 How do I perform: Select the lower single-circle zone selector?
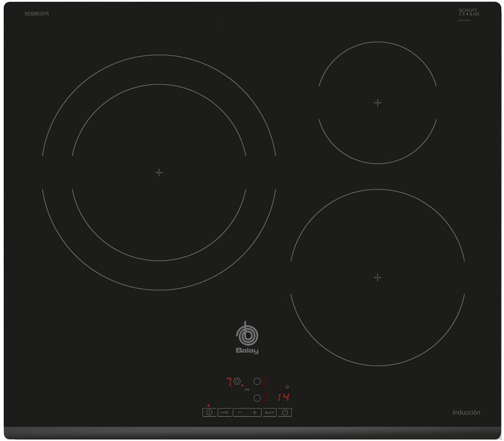[x=257, y=398]
